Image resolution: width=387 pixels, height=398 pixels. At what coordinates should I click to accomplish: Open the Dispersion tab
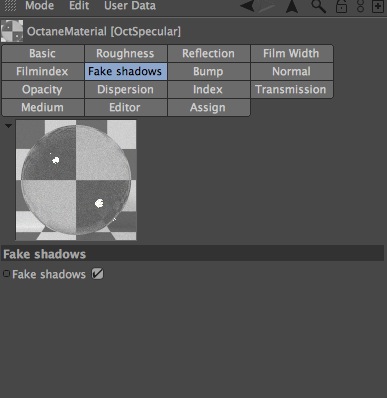125,89
